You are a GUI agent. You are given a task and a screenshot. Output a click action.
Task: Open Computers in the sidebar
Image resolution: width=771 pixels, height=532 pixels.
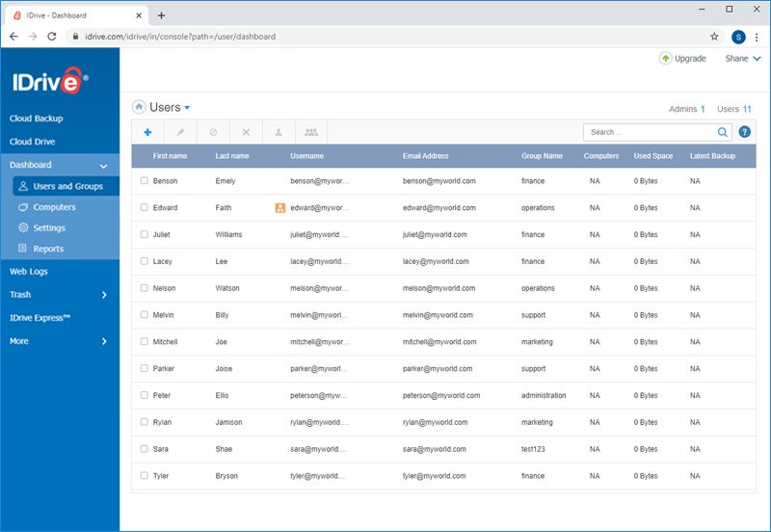point(54,207)
